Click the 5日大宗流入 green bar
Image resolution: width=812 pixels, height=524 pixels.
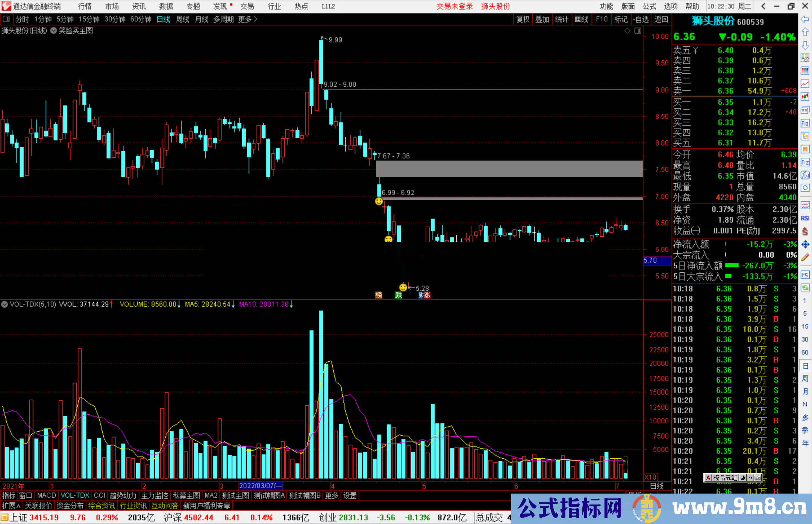(728, 276)
